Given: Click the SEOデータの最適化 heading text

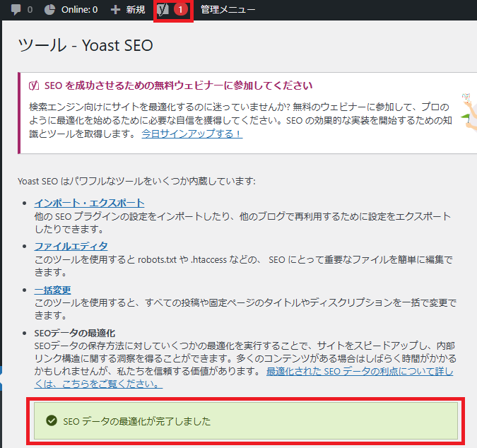Looking at the screenshot, I should [x=74, y=333].
